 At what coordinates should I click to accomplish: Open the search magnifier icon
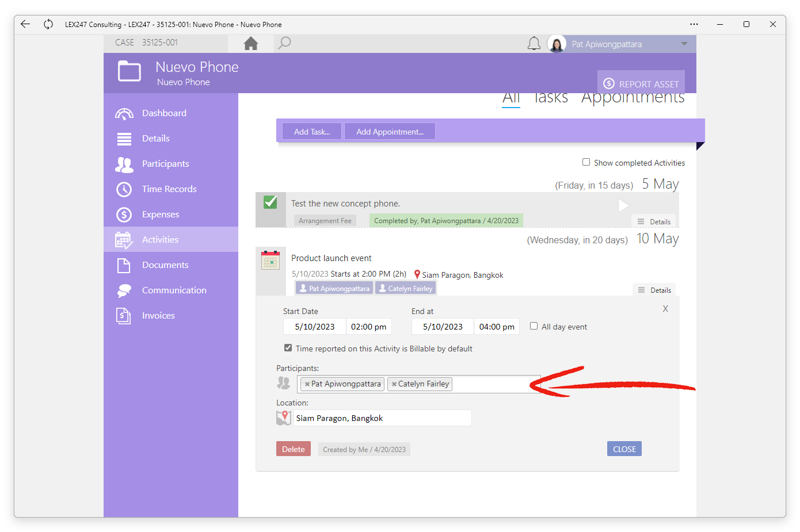[x=284, y=43]
